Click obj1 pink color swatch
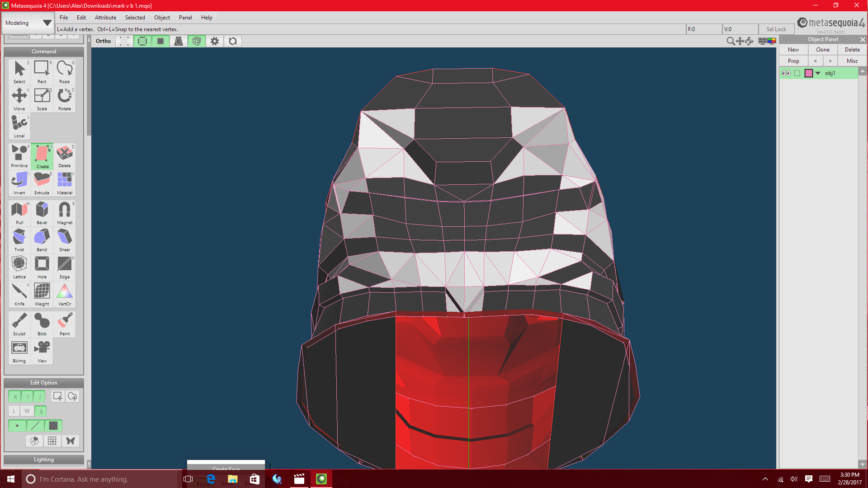Screen dimensions: 868x488 809,73
